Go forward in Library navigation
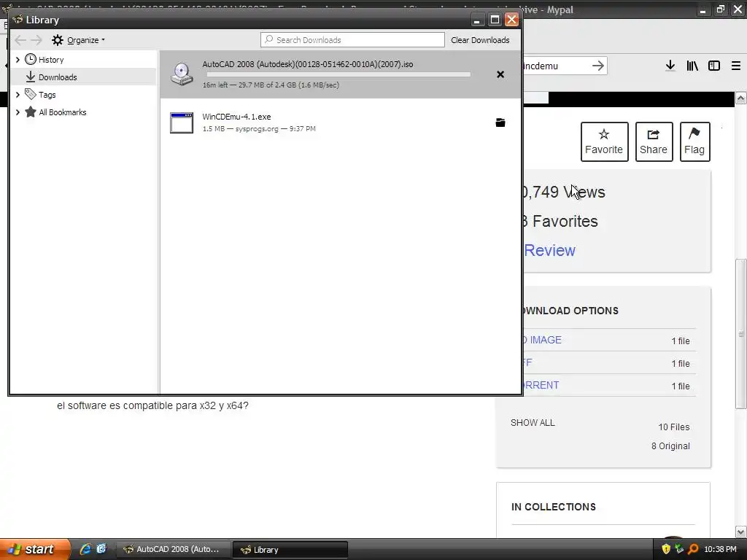This screenshot has width=747, height=560. [36, 40]
